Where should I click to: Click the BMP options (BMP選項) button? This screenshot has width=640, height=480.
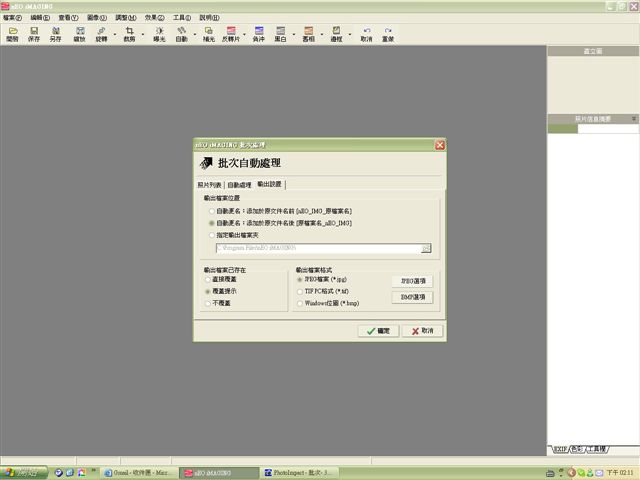[x=413, y=297]
